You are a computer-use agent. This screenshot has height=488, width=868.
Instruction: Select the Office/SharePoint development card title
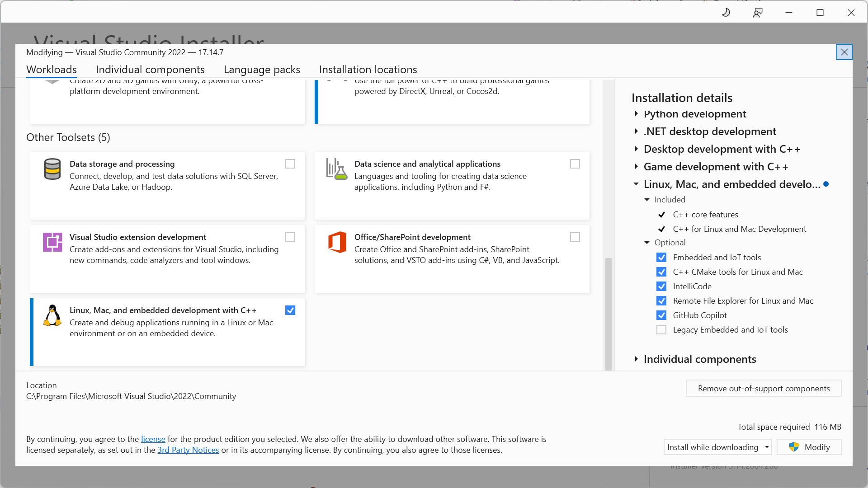pyautogui.click(x=412, y=237)
